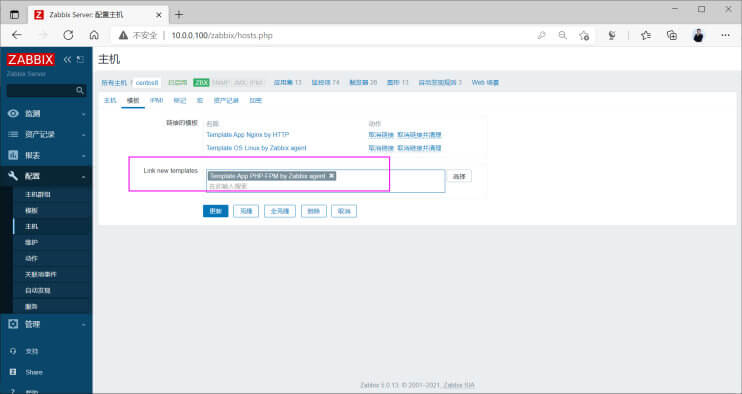The height and width of the screenshot is (394, 742).
Task: Open 主机 in configuration menu
Action: tap(31, 227)
